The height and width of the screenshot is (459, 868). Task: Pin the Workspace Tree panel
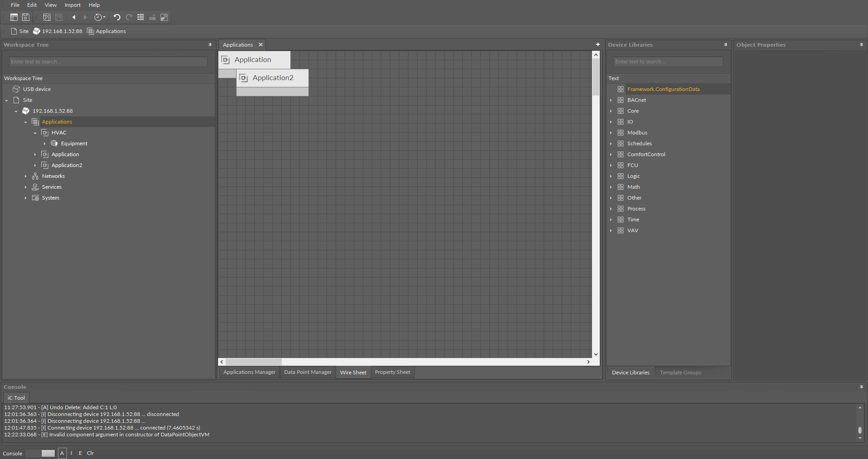click(x=210, y=45)
